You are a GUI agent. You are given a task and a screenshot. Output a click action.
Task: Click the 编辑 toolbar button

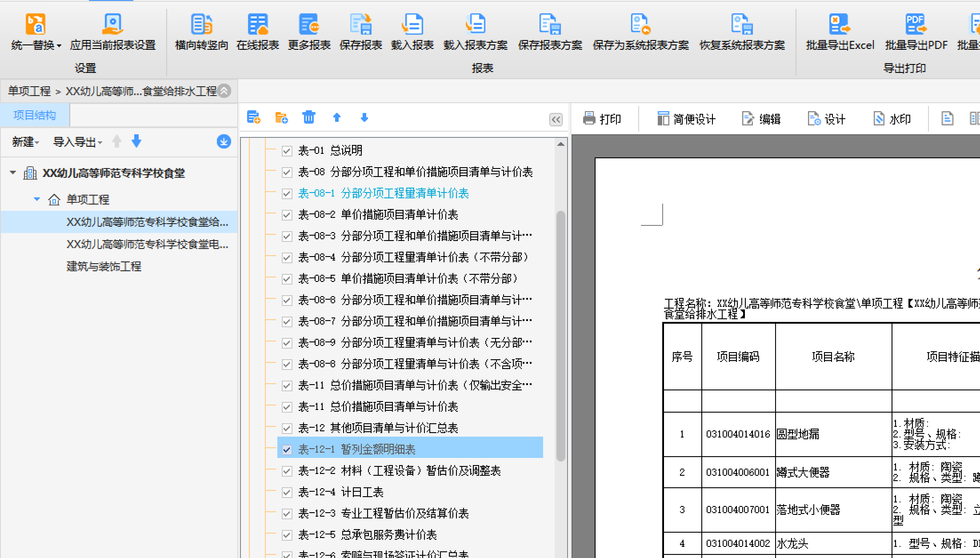pyautogui.click(x=761, y=119)
